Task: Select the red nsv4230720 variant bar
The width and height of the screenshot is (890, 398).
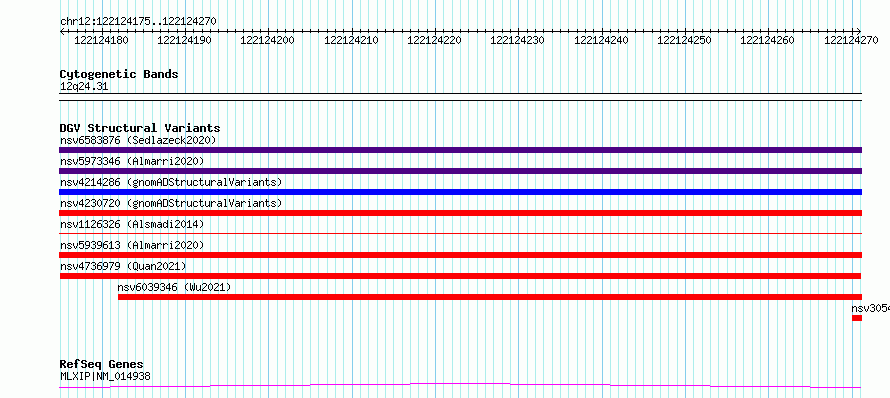Action: (460, 213)
